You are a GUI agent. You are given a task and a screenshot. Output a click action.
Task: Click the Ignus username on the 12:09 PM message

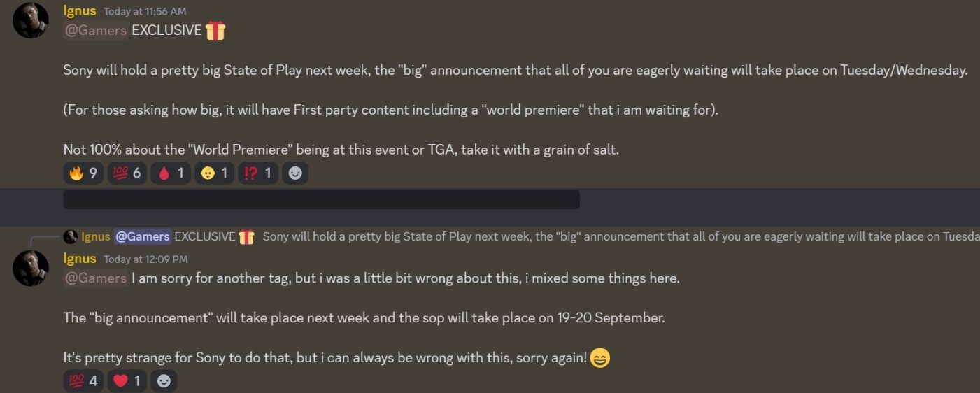tap(80, 259)
